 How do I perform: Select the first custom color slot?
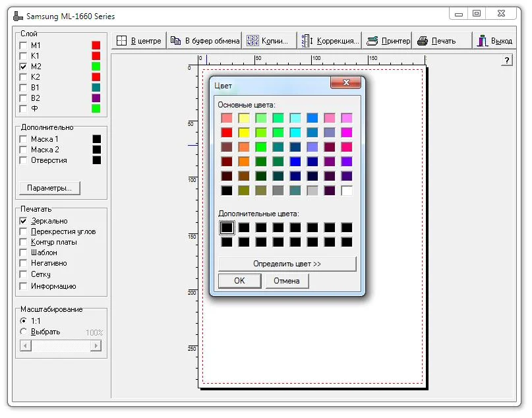click(x=227, y=227)
